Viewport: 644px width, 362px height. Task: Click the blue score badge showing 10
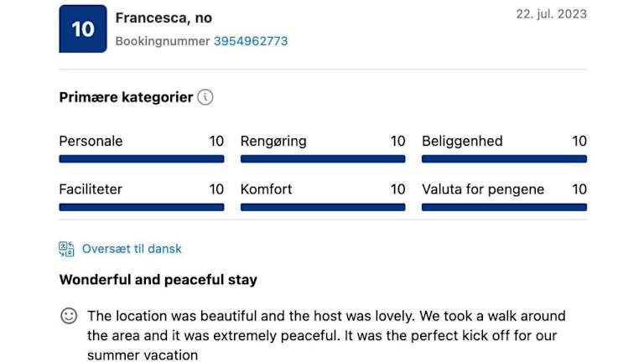(83, 29)
